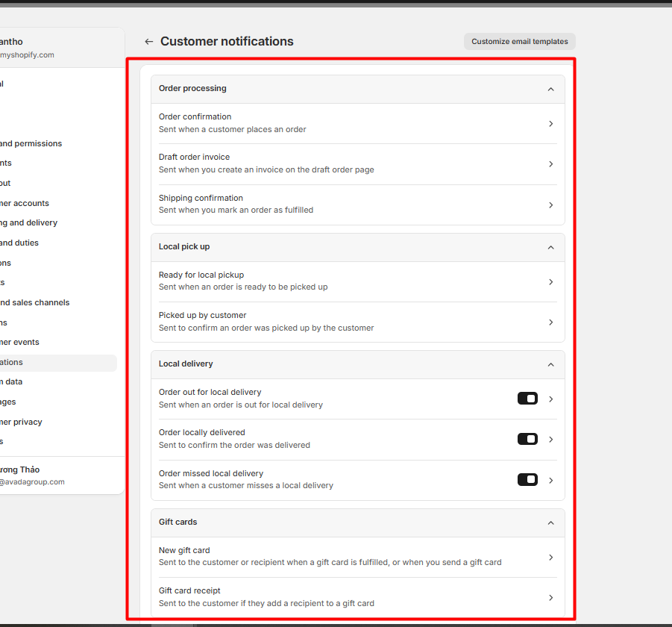
Task: Click the back arrow beside Customer notifications
Action: pos(149,42)
